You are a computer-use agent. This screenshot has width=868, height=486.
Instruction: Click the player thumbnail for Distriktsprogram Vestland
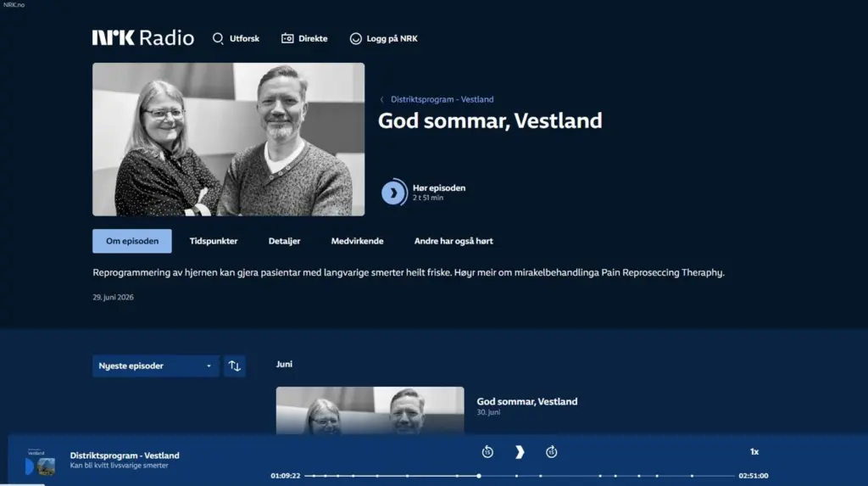pos(41,462)
